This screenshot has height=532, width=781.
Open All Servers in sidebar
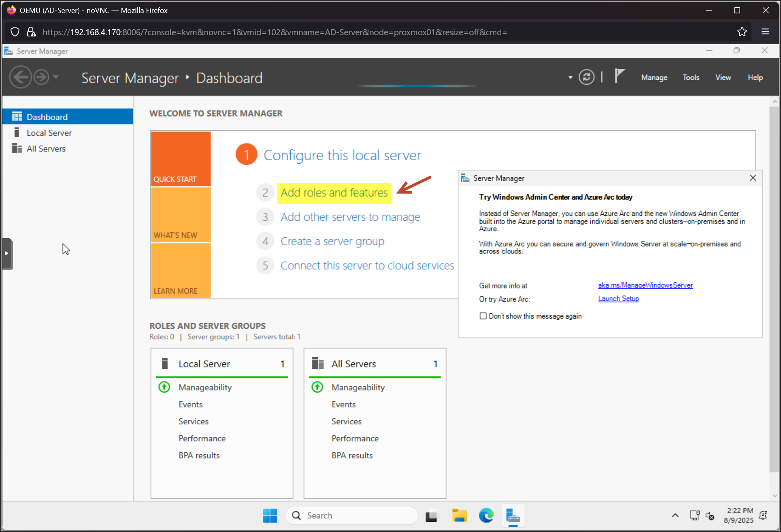point(46,149)
